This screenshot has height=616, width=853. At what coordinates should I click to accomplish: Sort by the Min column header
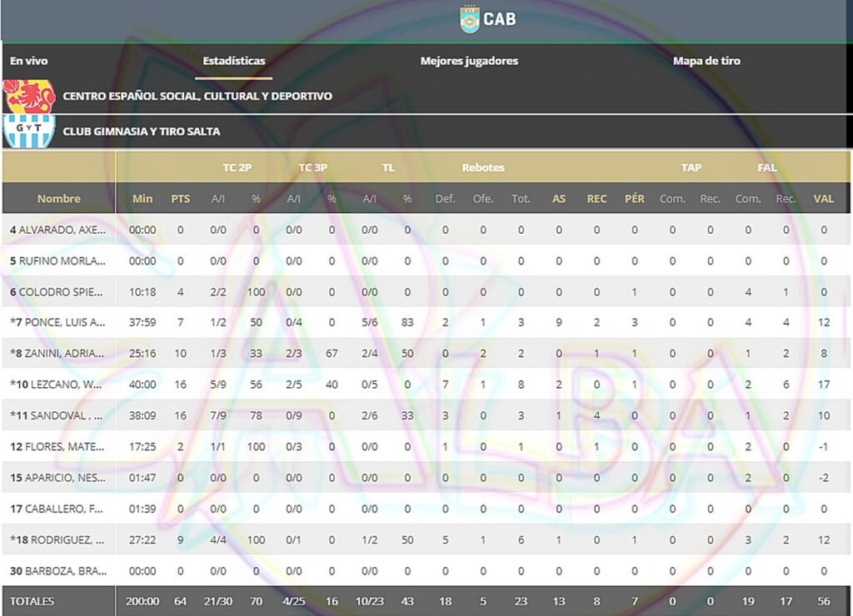coord(142,199)
